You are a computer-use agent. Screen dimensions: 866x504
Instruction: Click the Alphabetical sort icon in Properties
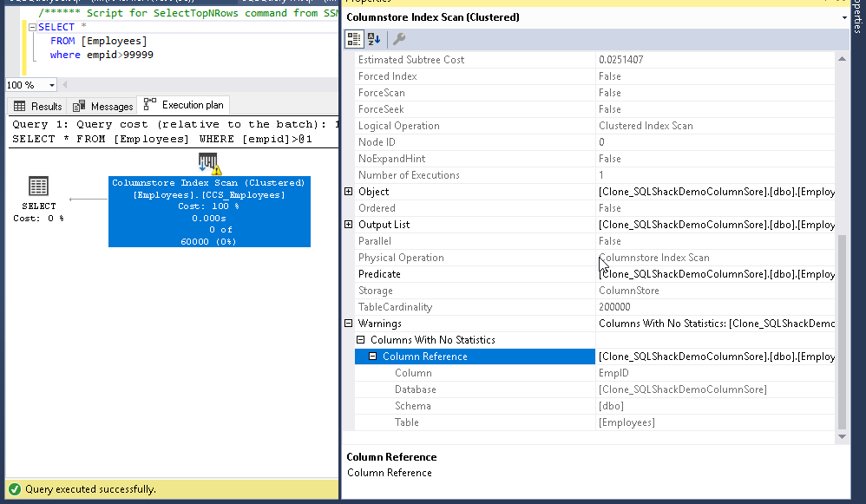[x=374, y=39]
